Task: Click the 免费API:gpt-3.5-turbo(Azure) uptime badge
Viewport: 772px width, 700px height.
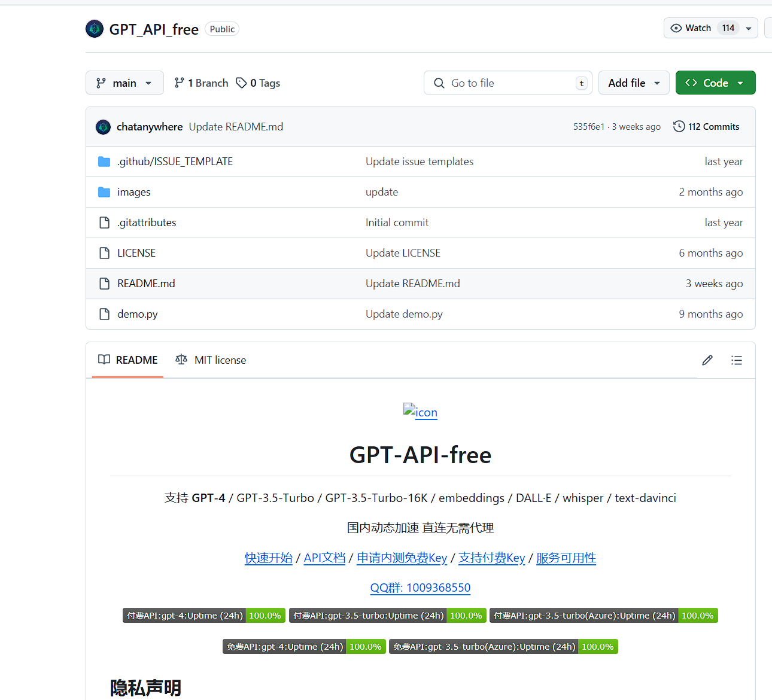Action: pyautogui.click(x=503, y=647)
